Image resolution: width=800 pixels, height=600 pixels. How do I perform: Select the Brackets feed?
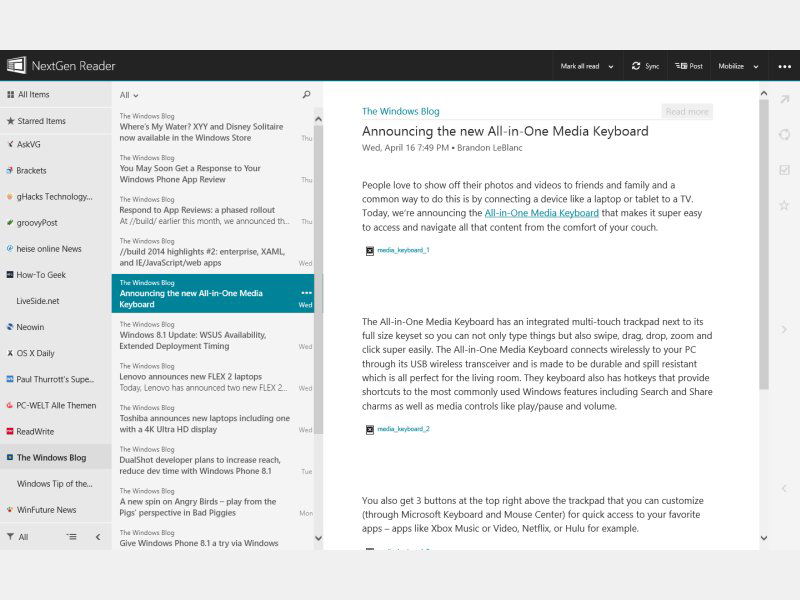(x=56, y=170)
